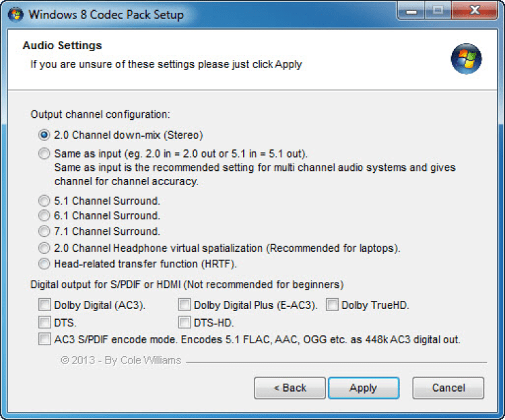Select Head-related transfer function (HRTF)

pyautogui.click(x=44, y=263)
